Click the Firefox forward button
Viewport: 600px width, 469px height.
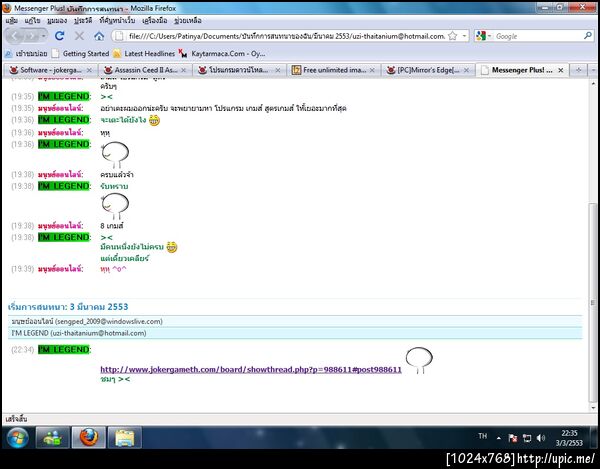(x=31, y=36)
